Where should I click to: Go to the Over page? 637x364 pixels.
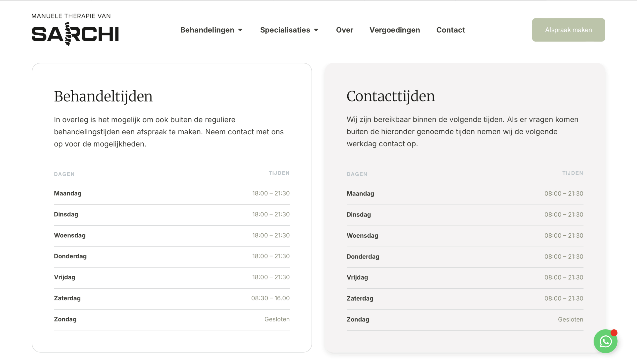point(344,30)
